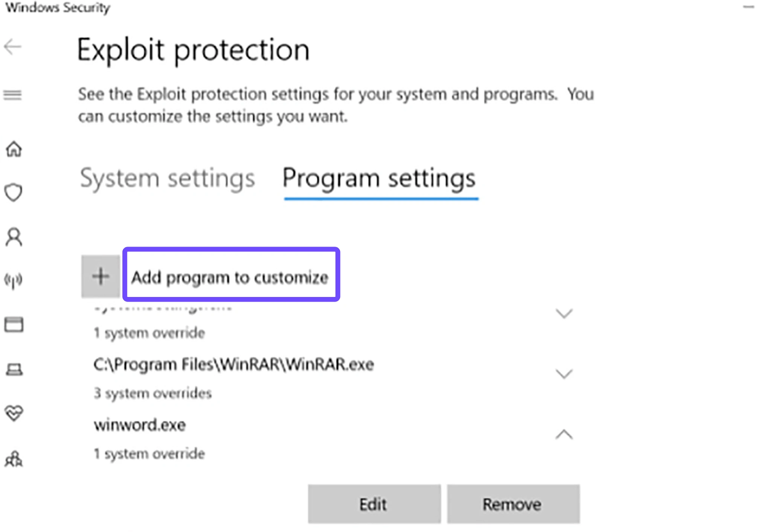This screenshot has width=764, height=532.
Task: Open Virus & threat protection shield
Action: click(x=13, y=193)
